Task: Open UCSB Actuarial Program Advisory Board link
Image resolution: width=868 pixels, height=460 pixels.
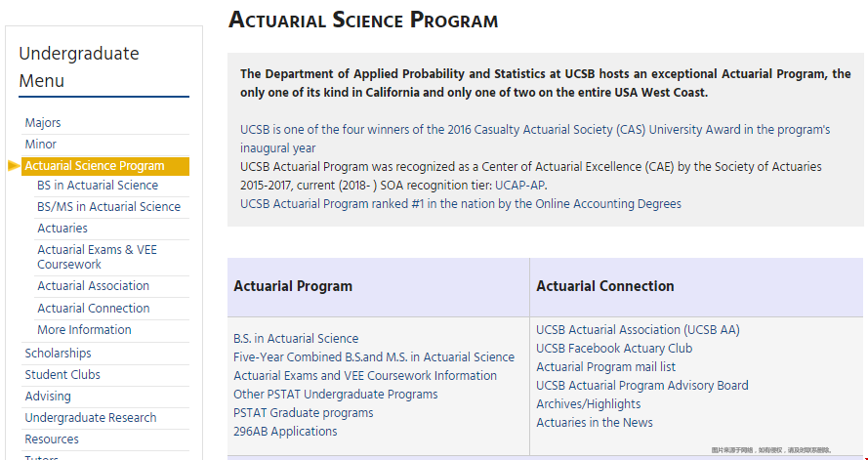Action: click(x=642, y=385)
